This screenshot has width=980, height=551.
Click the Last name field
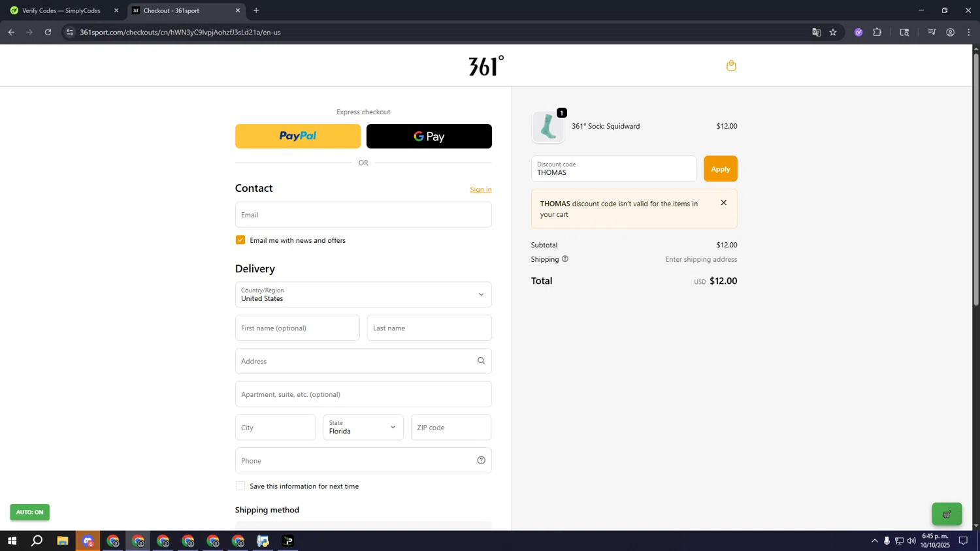pos(429,328)
